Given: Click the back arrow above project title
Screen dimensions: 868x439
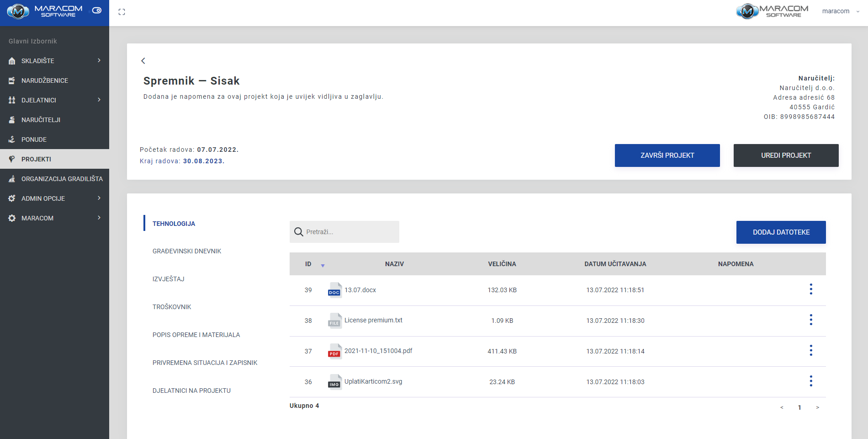Looking at the screenshot, I should pos(143,61).
